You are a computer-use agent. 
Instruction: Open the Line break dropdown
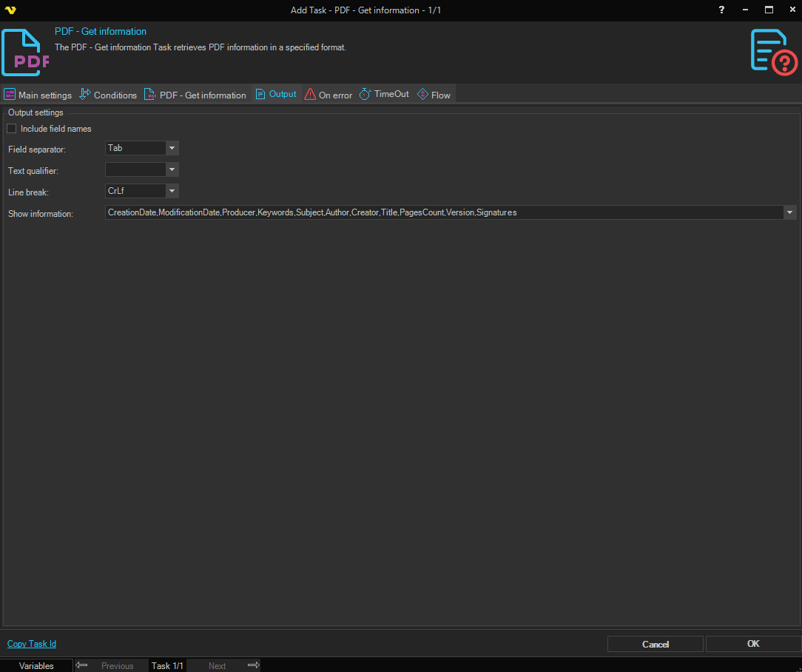coord(172,191)
